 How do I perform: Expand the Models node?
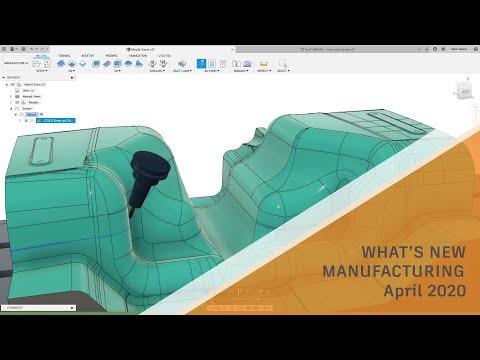pos(11,103)
